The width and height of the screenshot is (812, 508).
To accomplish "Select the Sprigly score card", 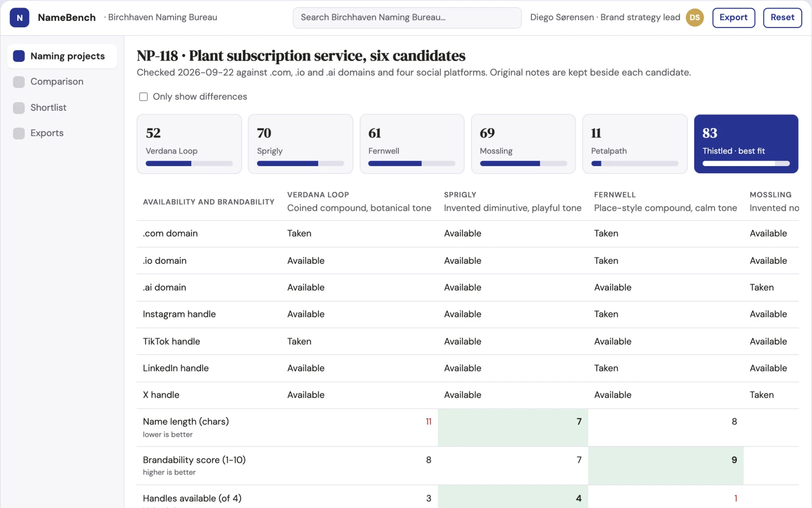I will tap(300, 144).
